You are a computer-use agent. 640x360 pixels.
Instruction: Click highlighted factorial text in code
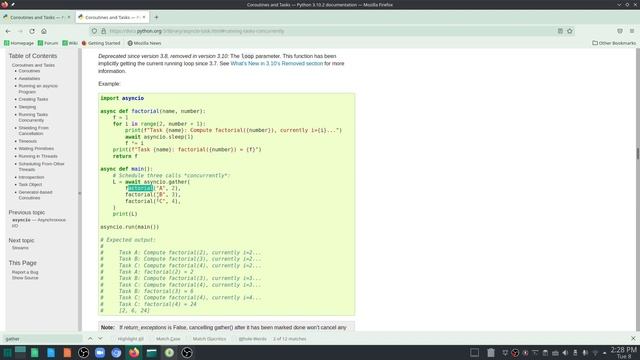(140, 188)
